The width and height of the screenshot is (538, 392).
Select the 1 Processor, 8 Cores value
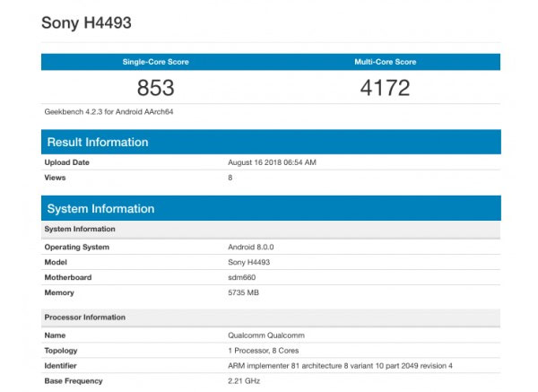[x=263, y=351]
